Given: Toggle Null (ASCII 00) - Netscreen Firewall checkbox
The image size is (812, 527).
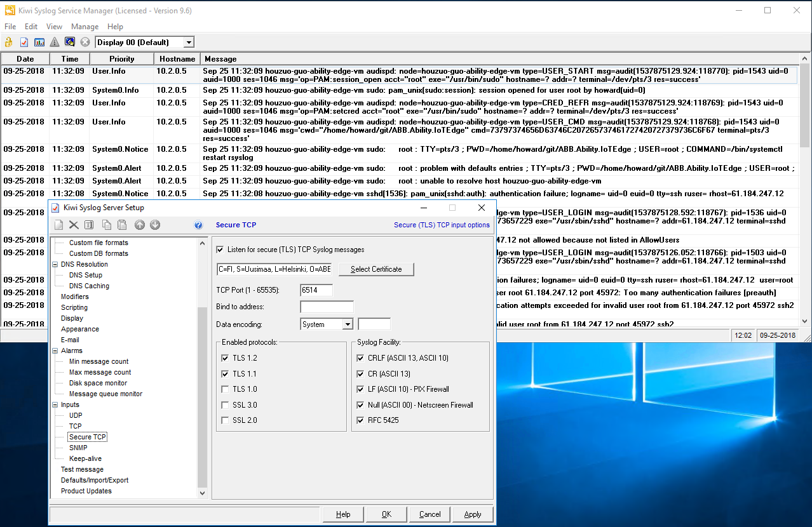Looking at the screenshot, I should pos(361,405).
